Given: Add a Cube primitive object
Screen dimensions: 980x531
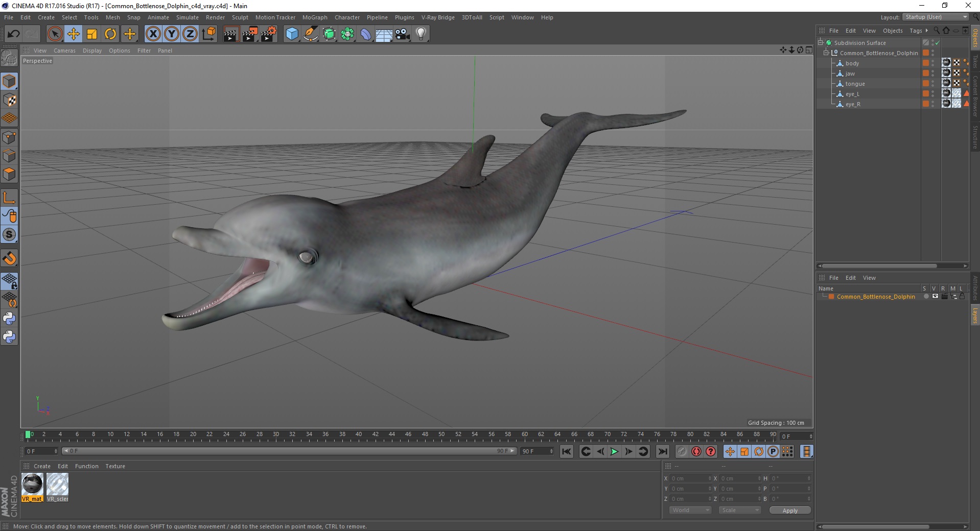Looking at the screenshot, I should (292, 34).
